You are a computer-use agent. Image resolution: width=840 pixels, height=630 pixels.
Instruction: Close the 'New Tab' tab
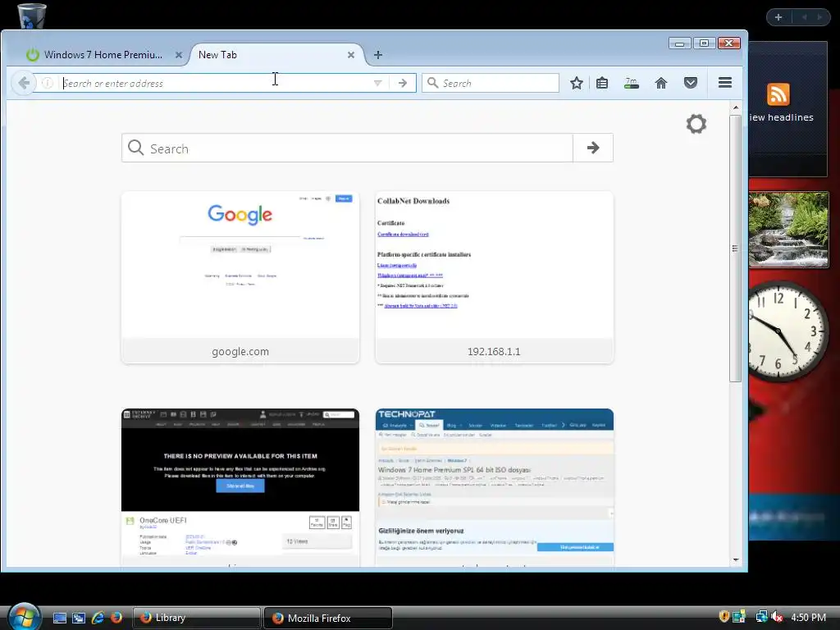tap(351, 55)
